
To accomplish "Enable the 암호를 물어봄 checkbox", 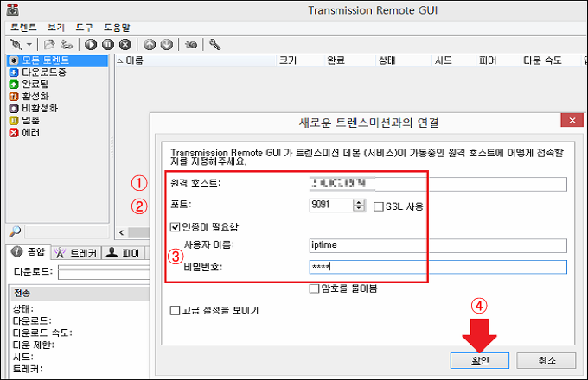I will pos(314,288).
